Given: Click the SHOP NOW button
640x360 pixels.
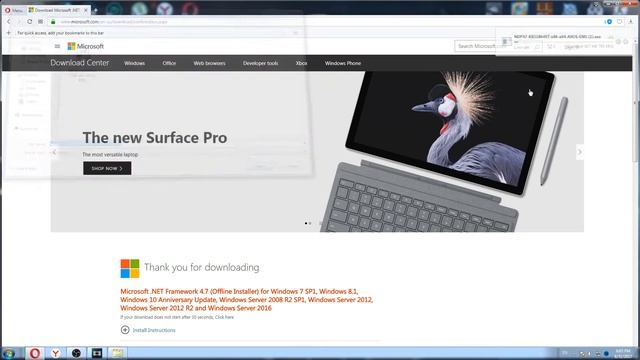Looking at the screenshot, I should point(107,168).
